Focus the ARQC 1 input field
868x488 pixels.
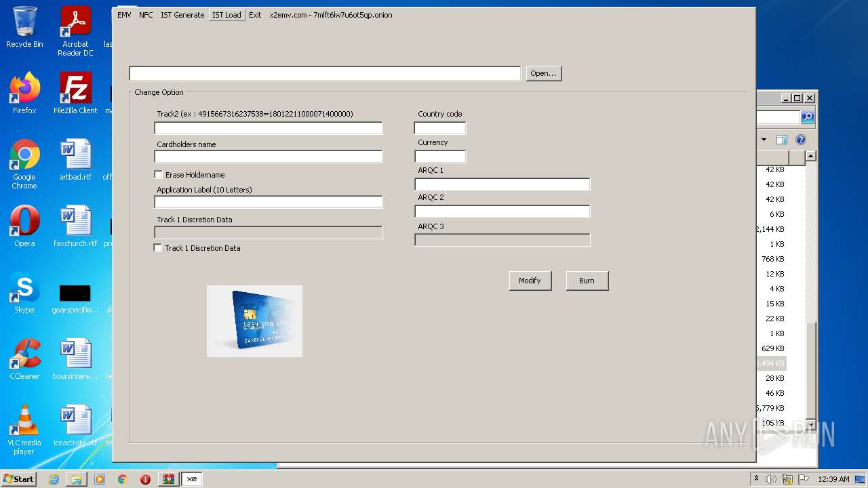(x=502, y=184)
